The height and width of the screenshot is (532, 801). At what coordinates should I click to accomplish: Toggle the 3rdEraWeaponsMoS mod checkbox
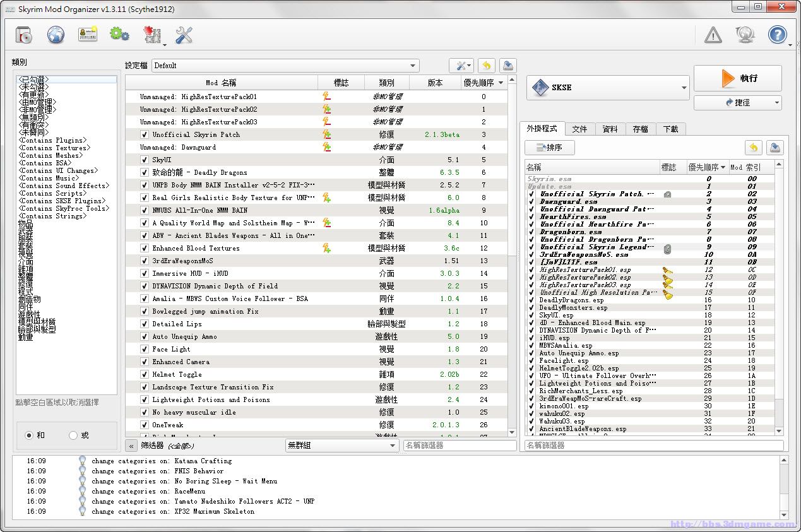pos(145,261)
